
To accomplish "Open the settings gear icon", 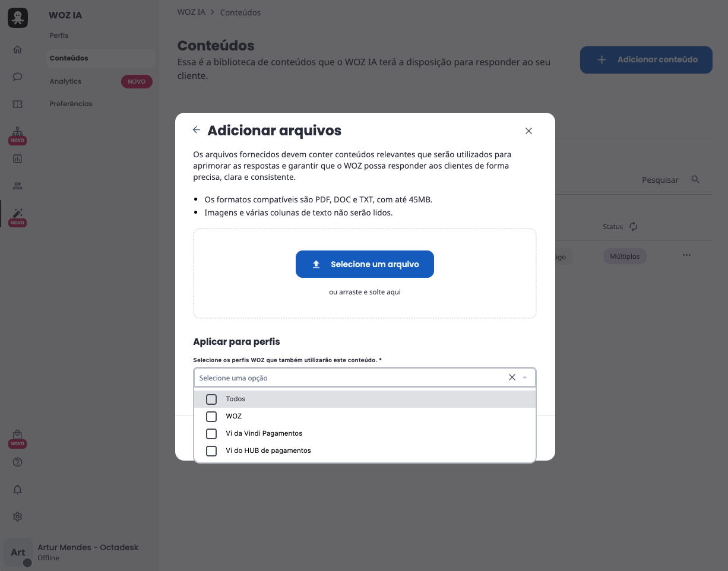I will coord(17,517).
